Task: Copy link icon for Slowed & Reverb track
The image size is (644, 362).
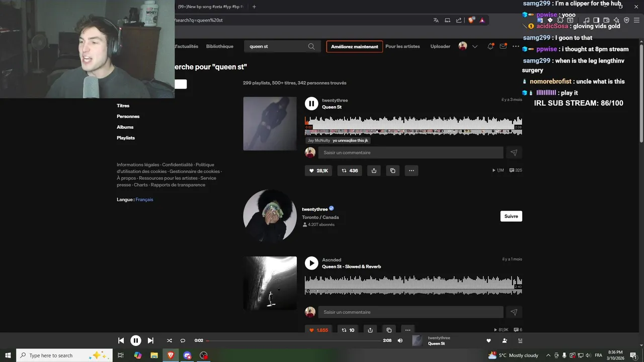Action: pos(389,330)
